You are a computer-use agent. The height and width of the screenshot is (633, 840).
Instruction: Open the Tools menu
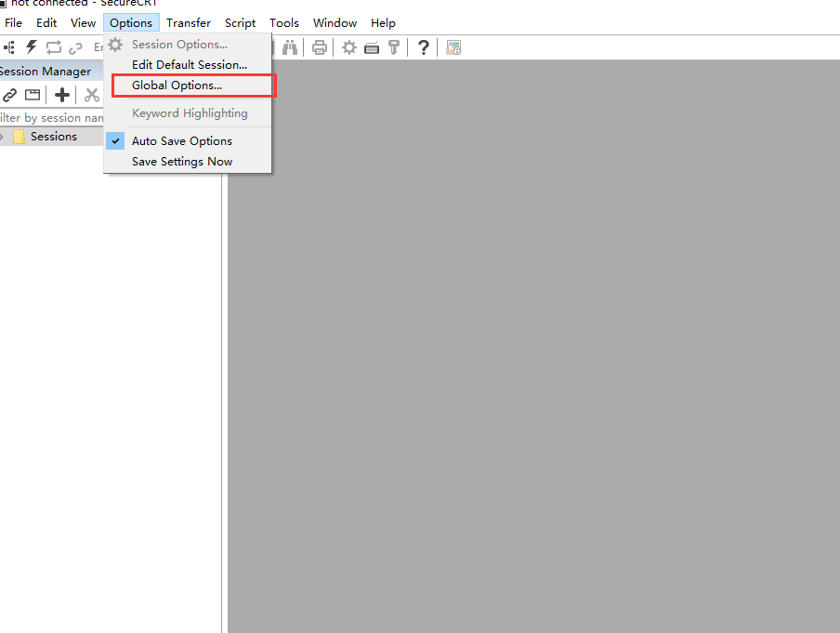[x=284, y=23]
